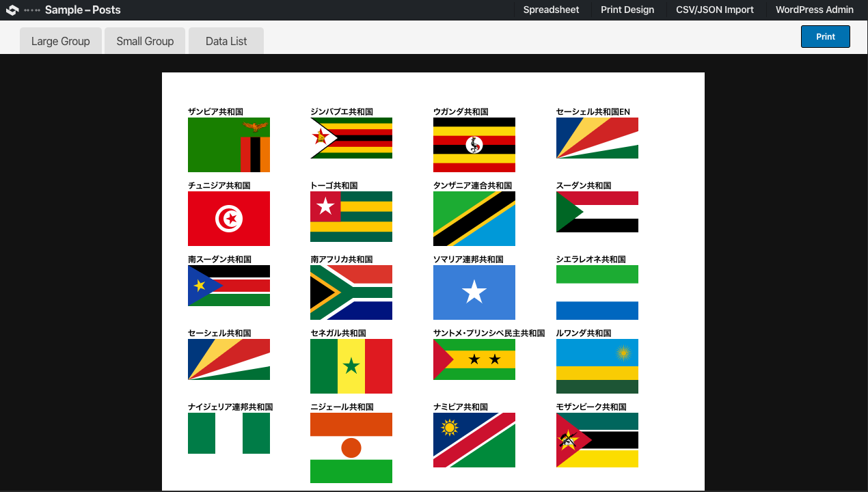This screenshot has width=868, height=492.
Task: Select the 南アフリカ共和国 flag image
Action: 351,292
